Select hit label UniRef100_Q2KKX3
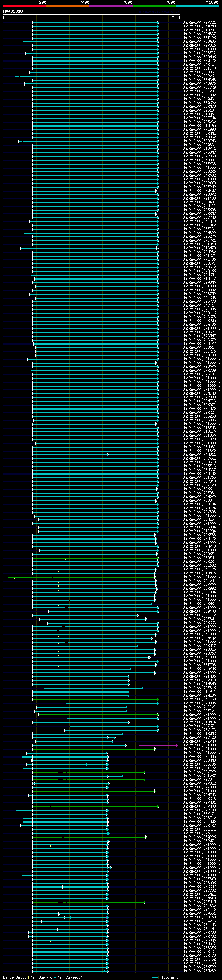The width and height of the screenshot is (222, 980). pos(199,623)
